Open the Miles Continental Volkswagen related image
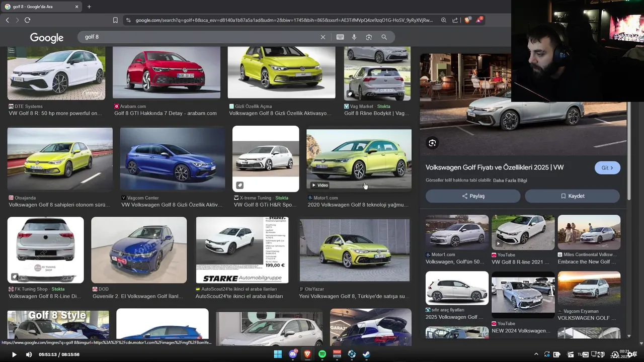This screenshot has width=644, height=362. tap(589, 233)
